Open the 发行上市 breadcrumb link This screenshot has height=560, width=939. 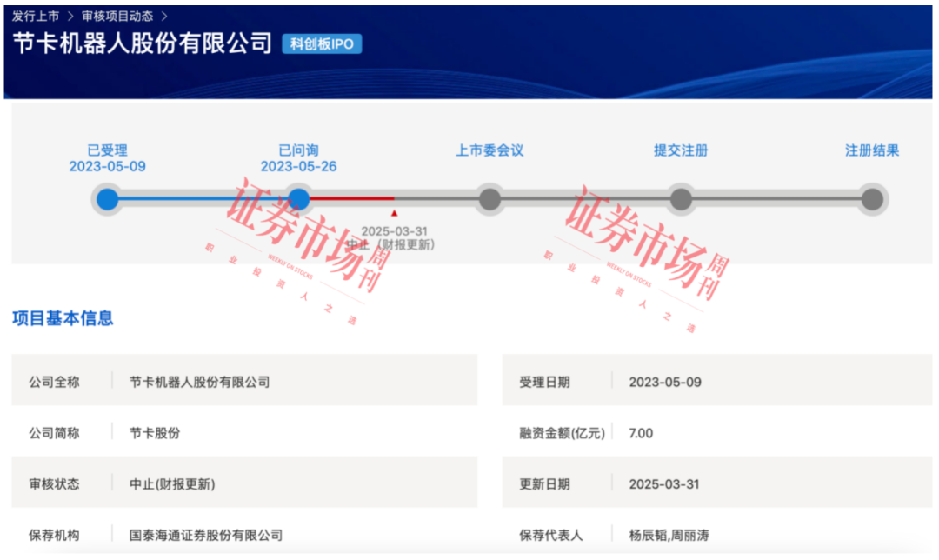[36, 17]
